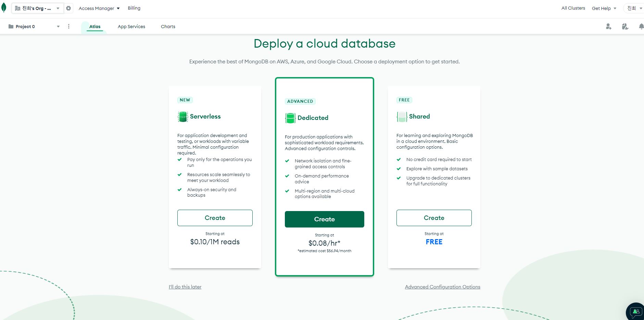Click the Serverless database icon

(183, 117)
